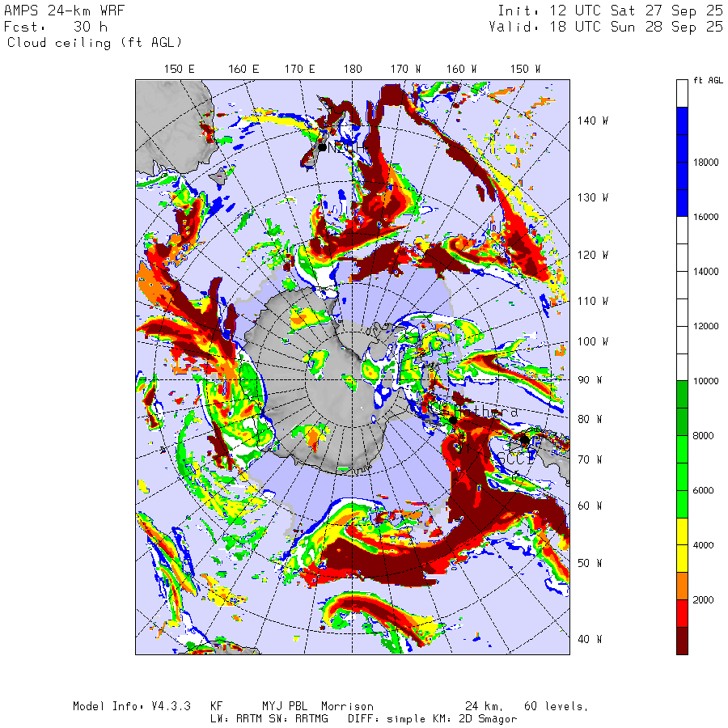The height and width of the screenshot is (728, 728).
Task: Click the '10000' colorbar value
Action: click(705, 381)
